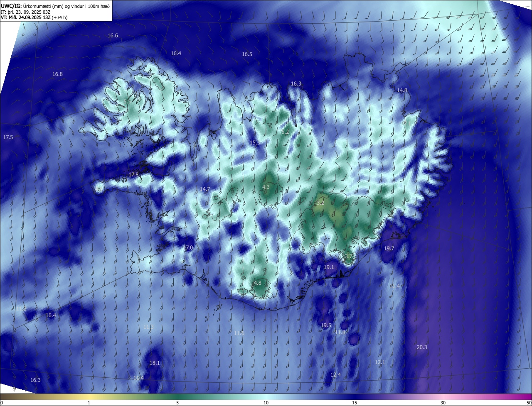Click the color scale tick label 30
The image size is (532, 406).
click(x=443, y=403)
